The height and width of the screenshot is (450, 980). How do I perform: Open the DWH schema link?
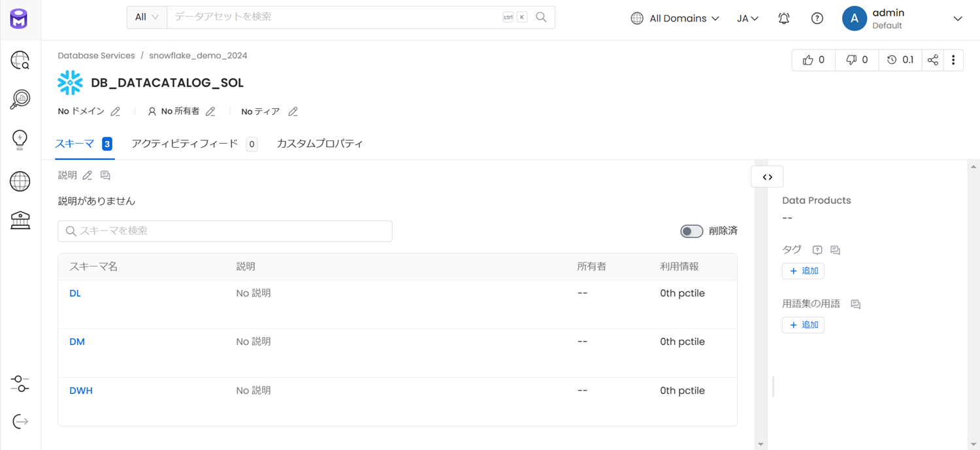tap(81, 391)
